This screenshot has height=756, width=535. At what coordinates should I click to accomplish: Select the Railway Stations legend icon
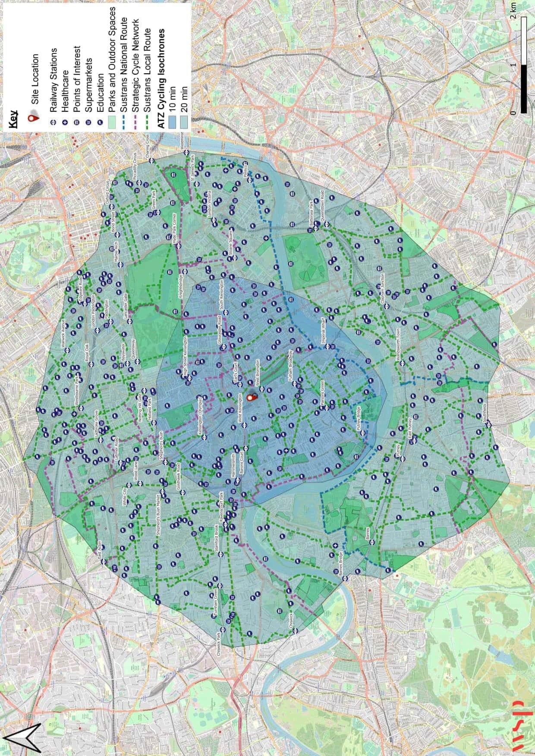coord(53,123)
